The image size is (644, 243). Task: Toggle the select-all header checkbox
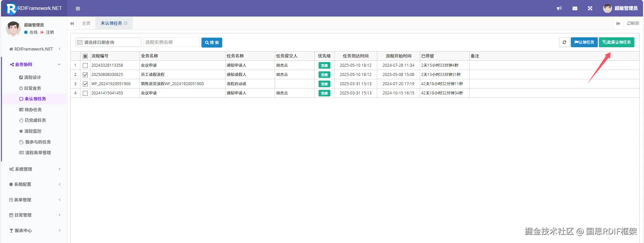85,56
